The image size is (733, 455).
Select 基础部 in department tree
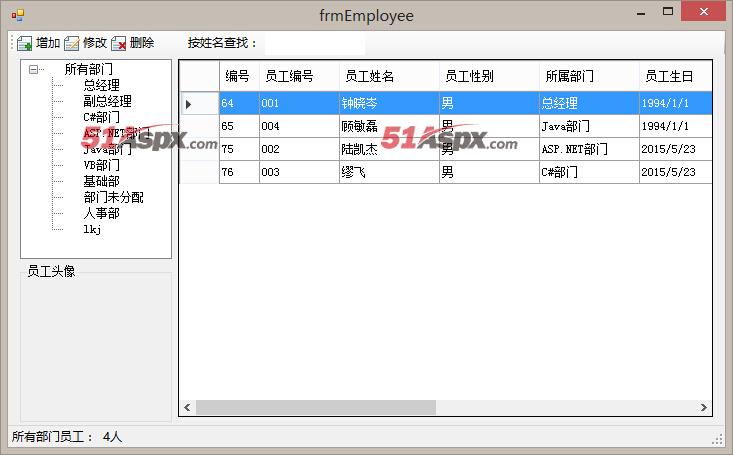tap(101, 181)
